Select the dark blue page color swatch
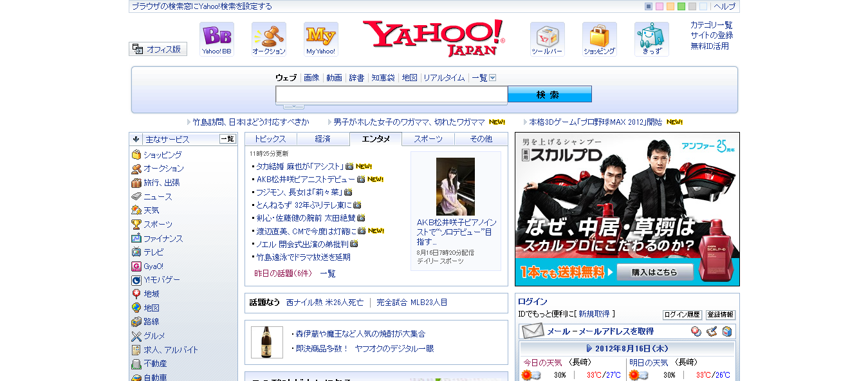This screenshot has width=868, height=381. click(649, 6)
